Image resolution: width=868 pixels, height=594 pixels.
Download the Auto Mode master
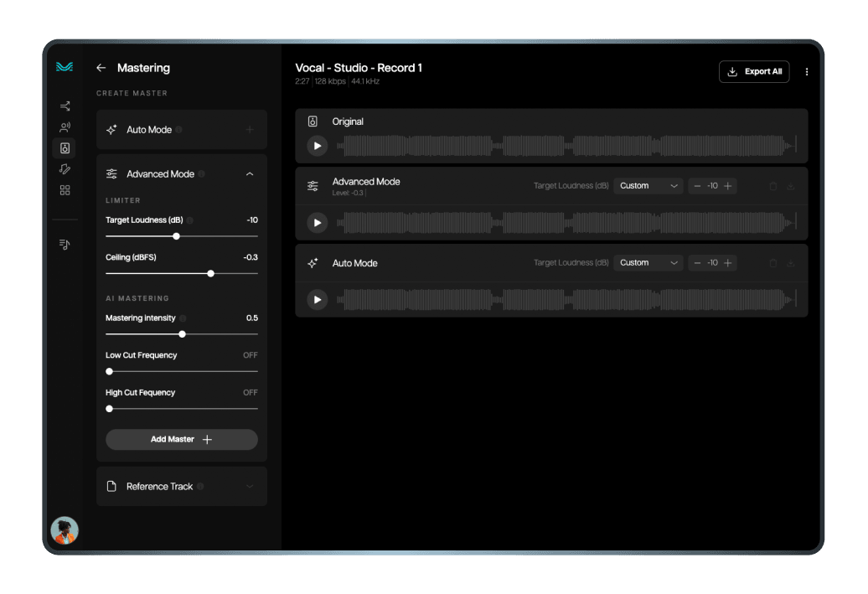pyautogui.click(x=791, y=263)
